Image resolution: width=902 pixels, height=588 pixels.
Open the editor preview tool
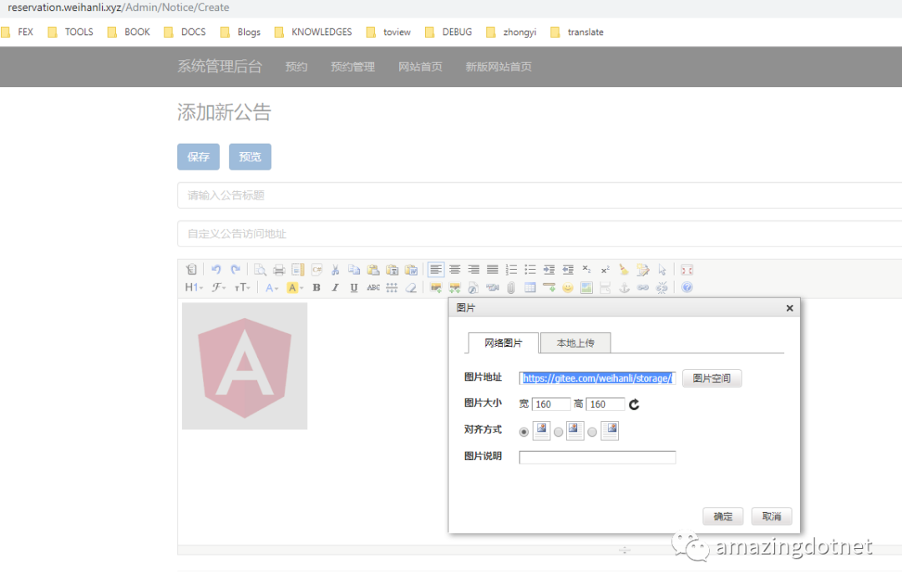(260, 269)
